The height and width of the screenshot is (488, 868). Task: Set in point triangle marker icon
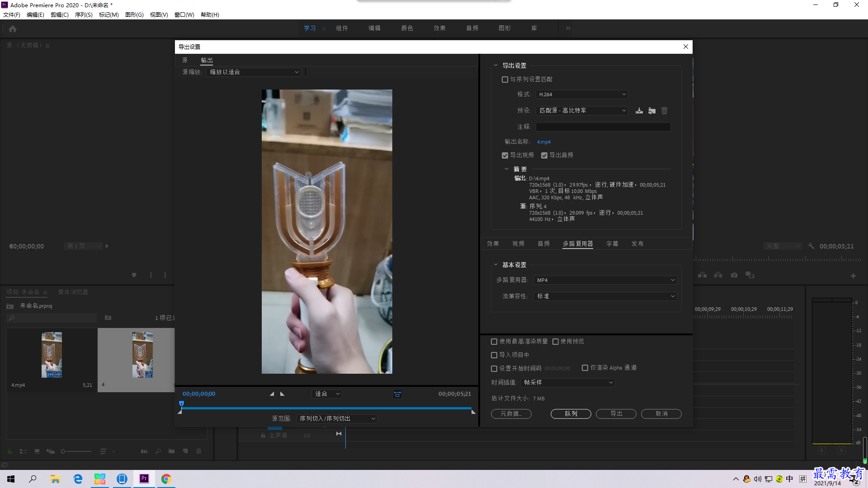coord(272,394)
